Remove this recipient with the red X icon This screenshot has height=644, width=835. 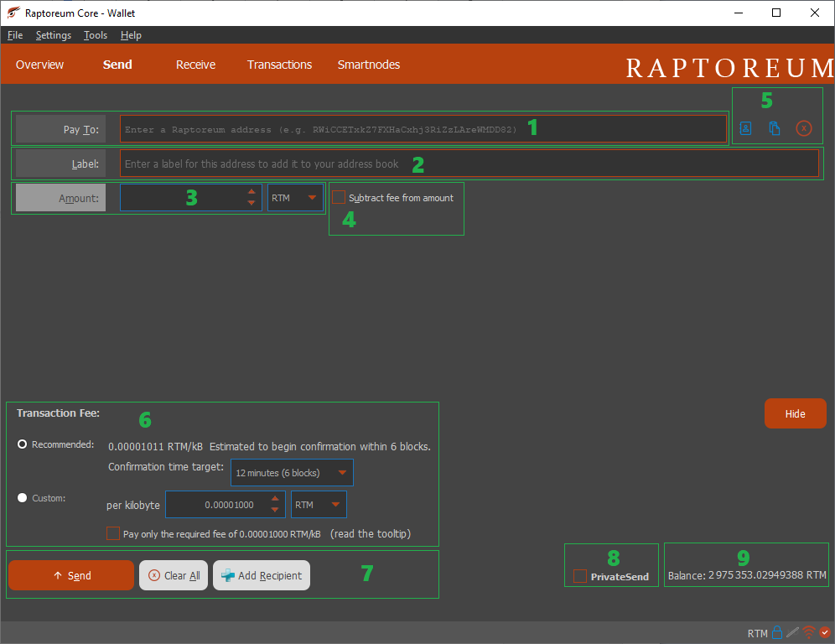click(x=803, y=128)
